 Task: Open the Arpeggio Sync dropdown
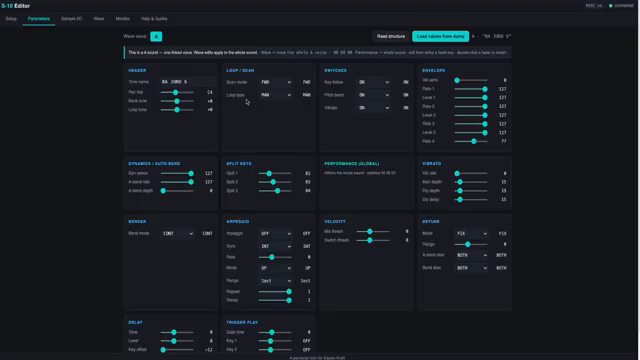click(276, 246)
